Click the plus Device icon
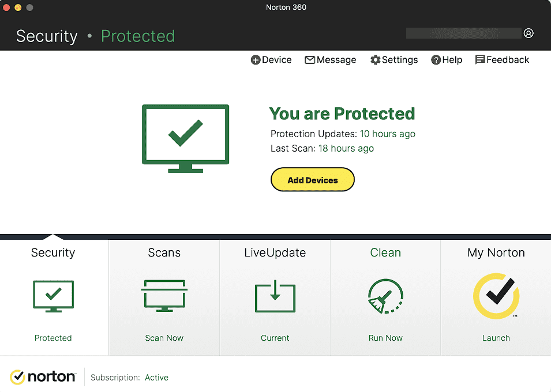This screenshot has height=392, width=551. [256, 60]
